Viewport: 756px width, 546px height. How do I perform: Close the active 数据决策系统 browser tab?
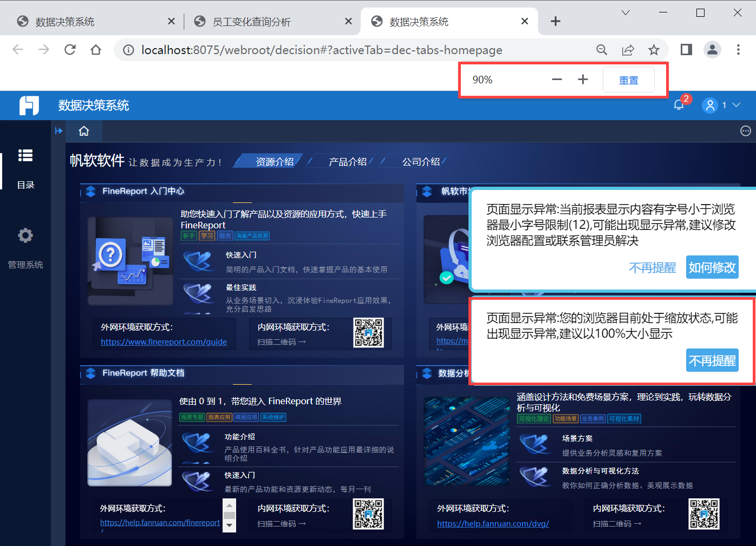pos(525,21)
